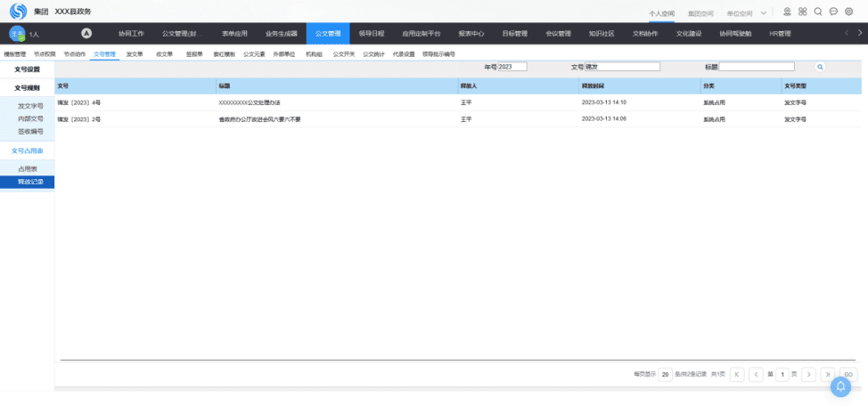This screenshot has width=868, height=415.
Task: Open the blue notification bell
Action: (x=841, y=387)
